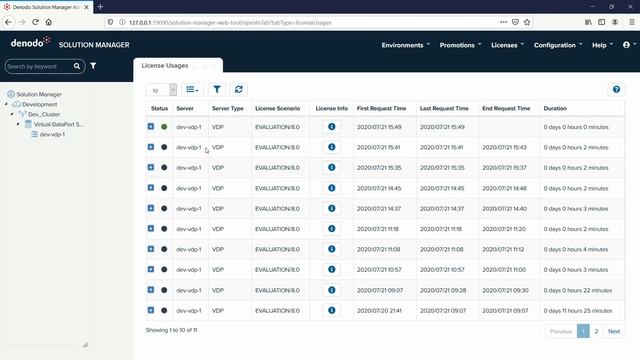Expand the row with first request 15:49
The height and width of the screenshot is (360, 640).
tap(151, 127)
